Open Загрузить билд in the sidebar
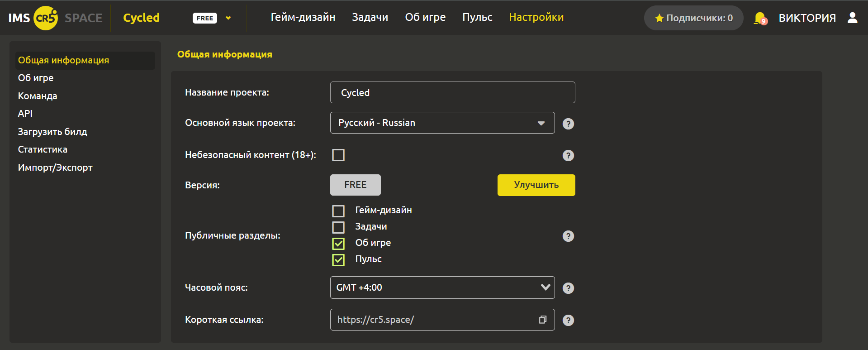This screenshot has height=350, width=868. [x=52, y=132]
